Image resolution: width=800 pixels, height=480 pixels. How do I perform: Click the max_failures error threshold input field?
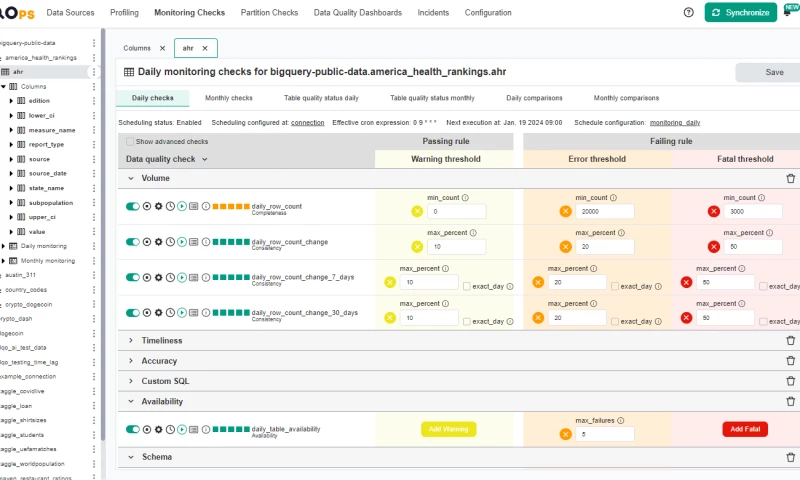pos(605,434)
